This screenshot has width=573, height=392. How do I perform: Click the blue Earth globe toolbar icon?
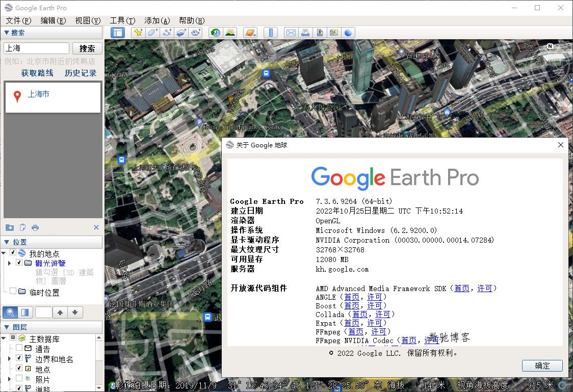coord(348,33)
